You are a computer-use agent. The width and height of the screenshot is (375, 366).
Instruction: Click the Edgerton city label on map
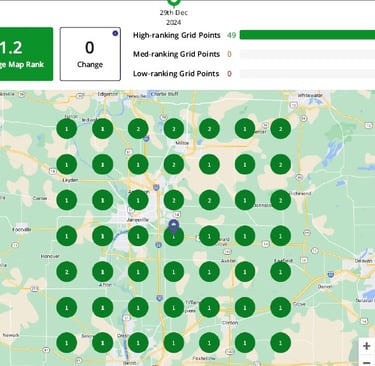107,94
